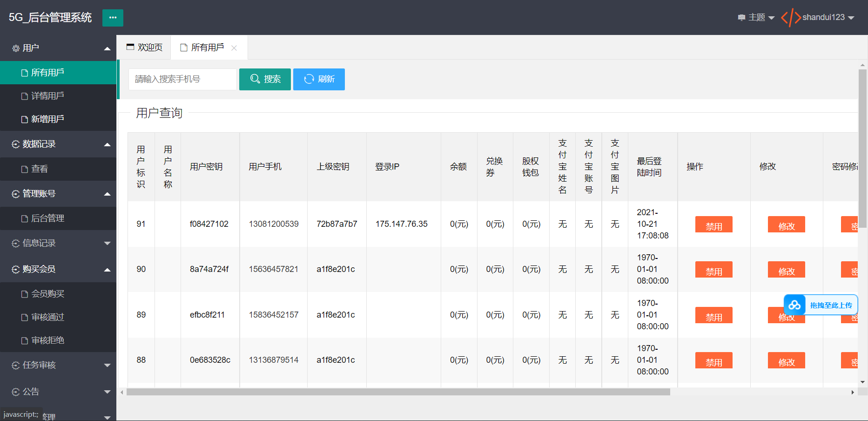
Task: Click the page icon next to 详情用戶
Action: click(25, 96)
